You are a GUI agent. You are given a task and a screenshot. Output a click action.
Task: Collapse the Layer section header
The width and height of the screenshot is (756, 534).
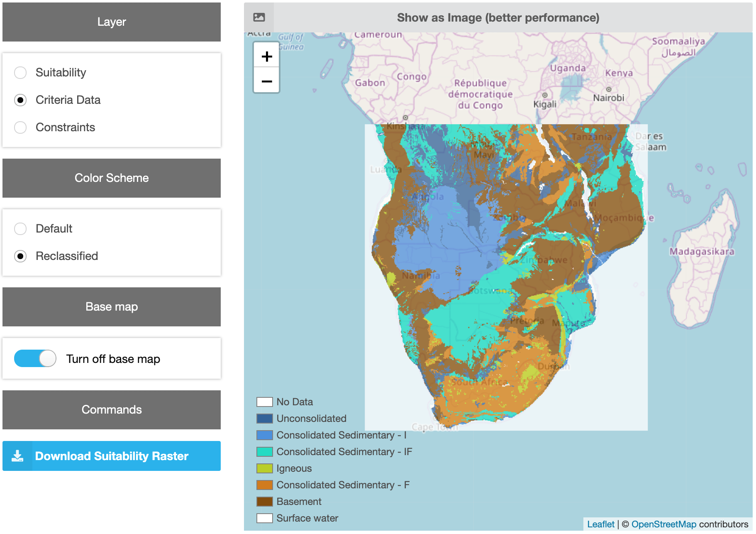pos(111,22)
